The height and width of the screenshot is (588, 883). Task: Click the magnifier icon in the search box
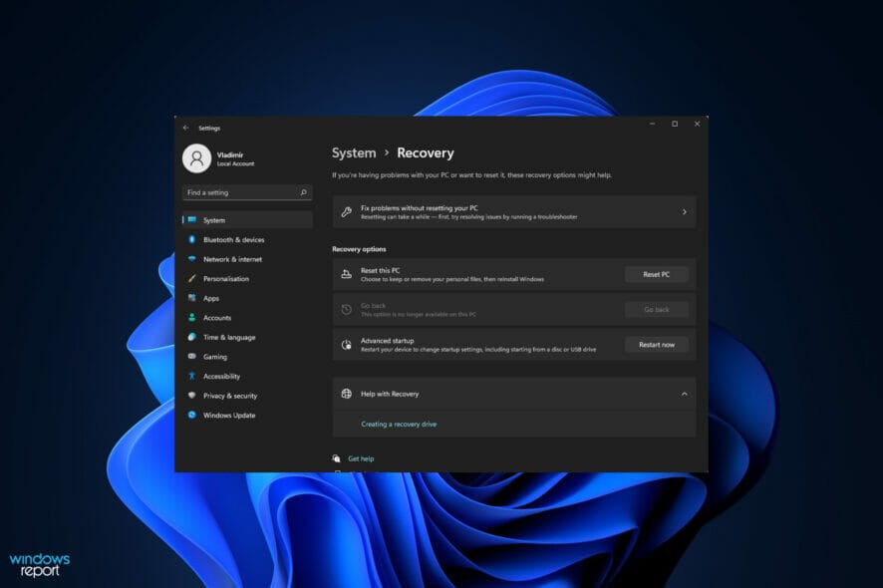click(304, 192)
